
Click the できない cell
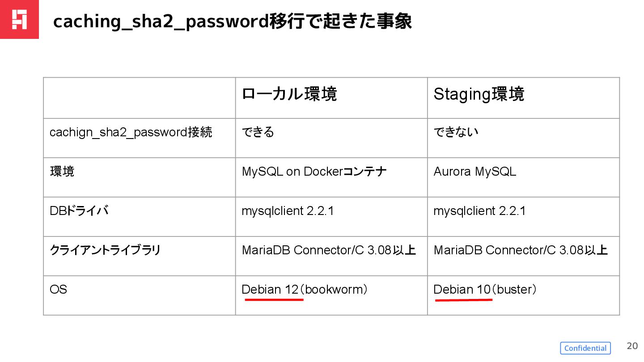click(456, 132)
